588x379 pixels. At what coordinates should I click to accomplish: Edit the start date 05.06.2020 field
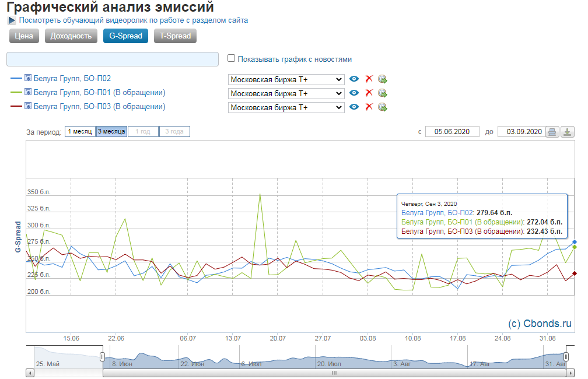tap(452, 132)
